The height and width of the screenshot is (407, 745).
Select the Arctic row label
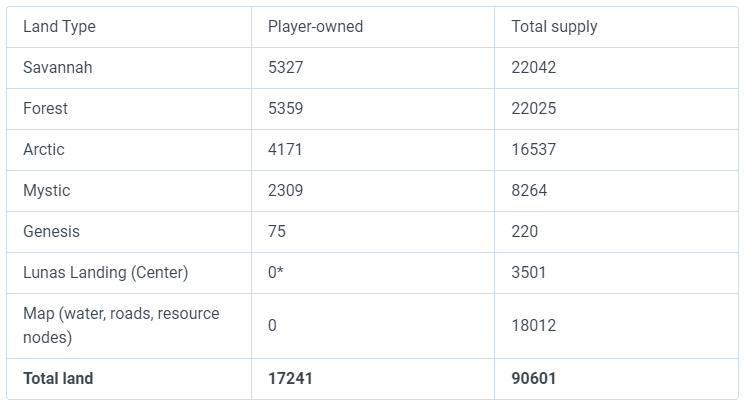pyautogui.click(x=44, y=149)
